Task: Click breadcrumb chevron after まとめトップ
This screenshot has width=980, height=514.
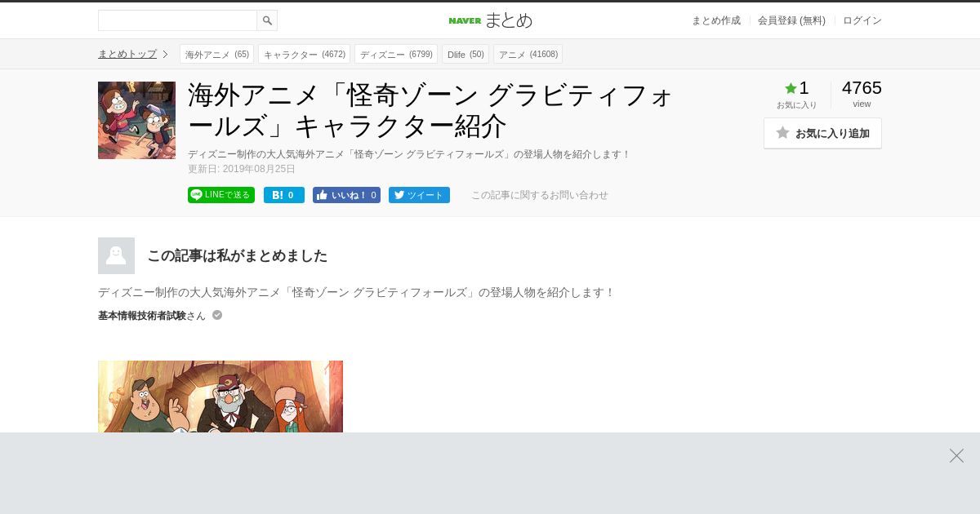Action: pyautogui.click(x=165, y=54)
